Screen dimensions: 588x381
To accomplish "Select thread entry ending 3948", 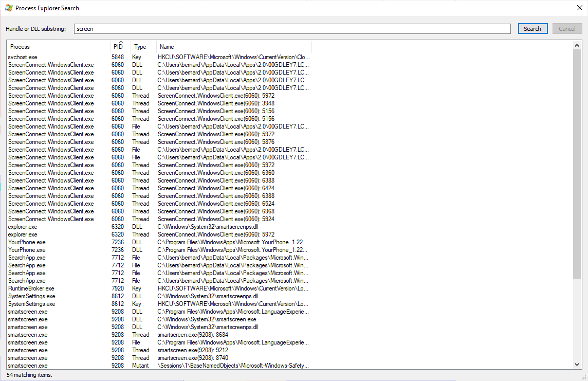I will click(x=216, y=103).
